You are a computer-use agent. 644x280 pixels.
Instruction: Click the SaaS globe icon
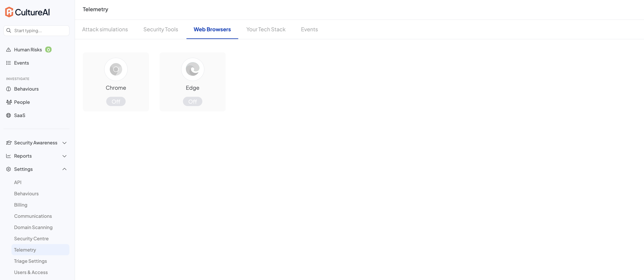[x=9, y=115]
